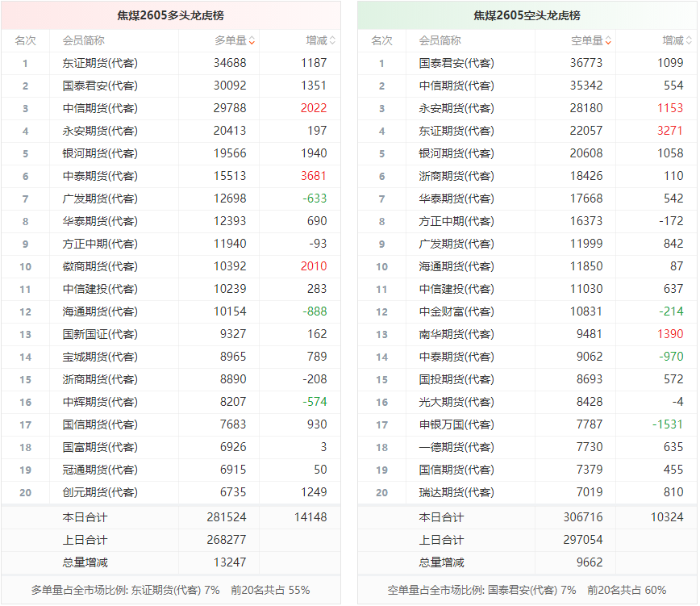Image resolution: width=700 pixels, height=606 pixels.
Task: Select 中金财富(代客) row name
Action: point(456,311)
